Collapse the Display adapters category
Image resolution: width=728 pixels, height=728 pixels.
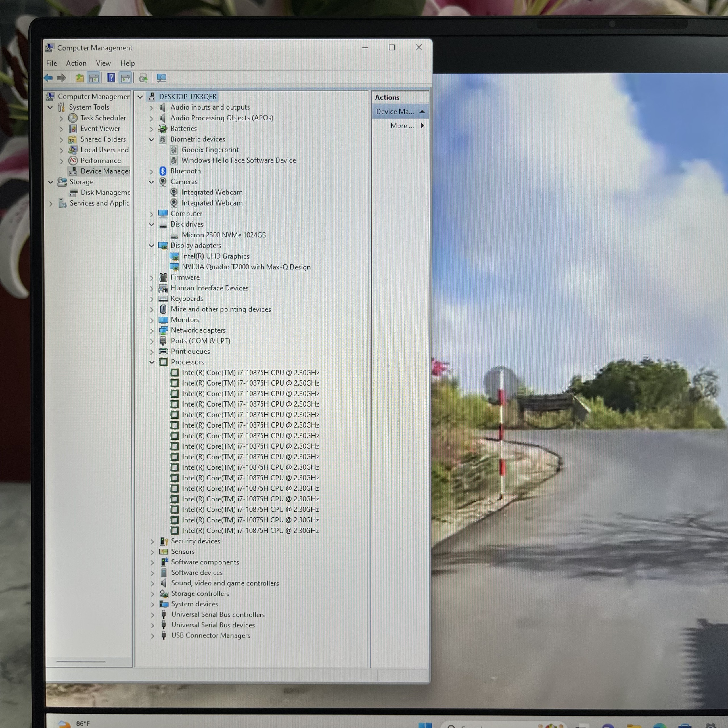152,246
